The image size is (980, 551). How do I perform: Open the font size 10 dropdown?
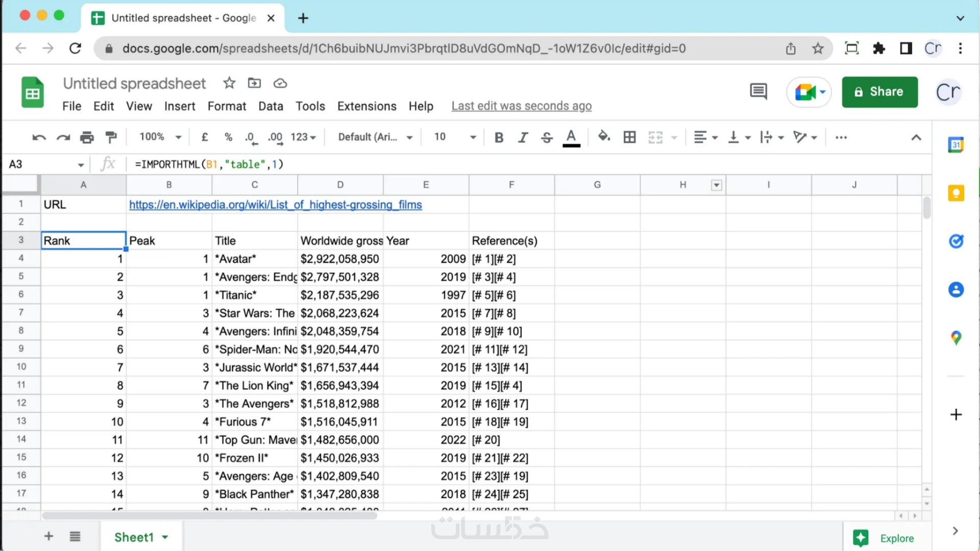point(454,137)
